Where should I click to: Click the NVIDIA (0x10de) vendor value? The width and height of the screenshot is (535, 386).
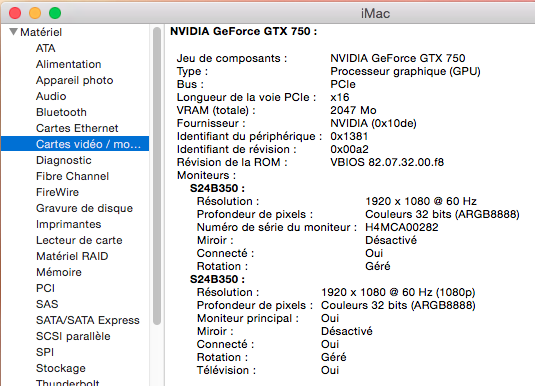[x=373, y=123]
